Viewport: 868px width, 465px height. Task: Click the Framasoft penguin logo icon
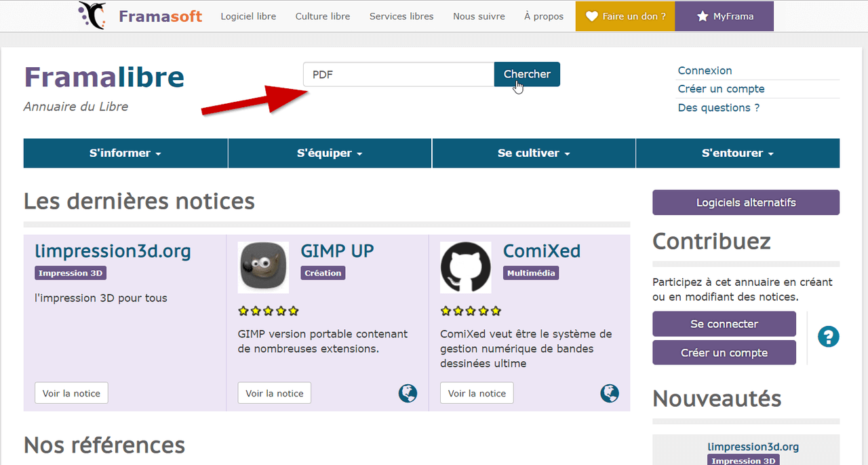tap(92, 16)
